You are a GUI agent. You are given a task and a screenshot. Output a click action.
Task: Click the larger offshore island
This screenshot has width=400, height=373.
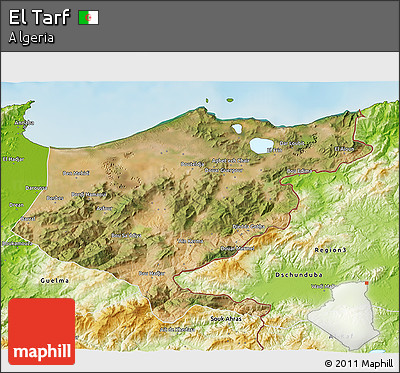coord(230,99)
